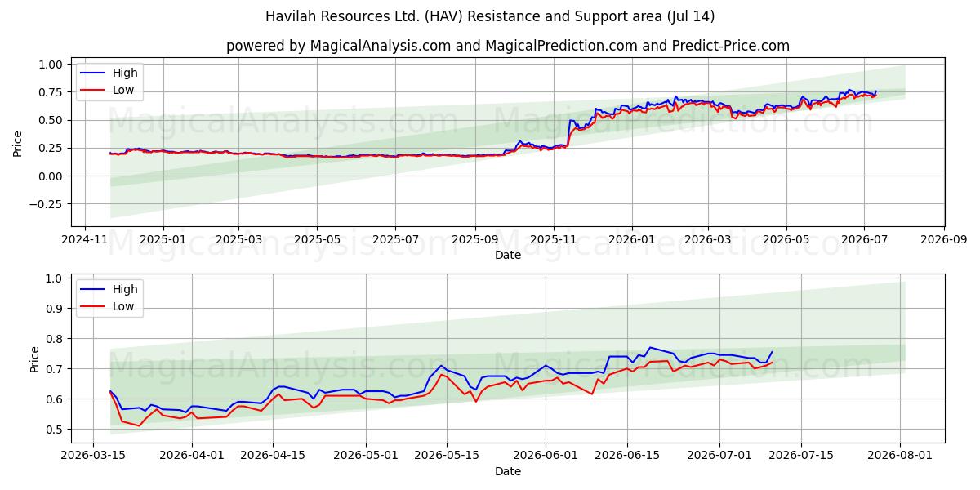Click the '−0.25' price tick on top chart

click(47, 204)
